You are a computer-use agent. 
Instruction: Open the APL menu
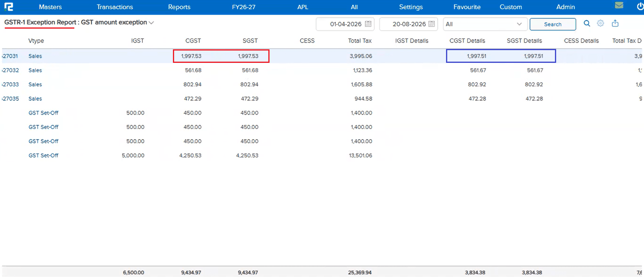coord(303,7)
